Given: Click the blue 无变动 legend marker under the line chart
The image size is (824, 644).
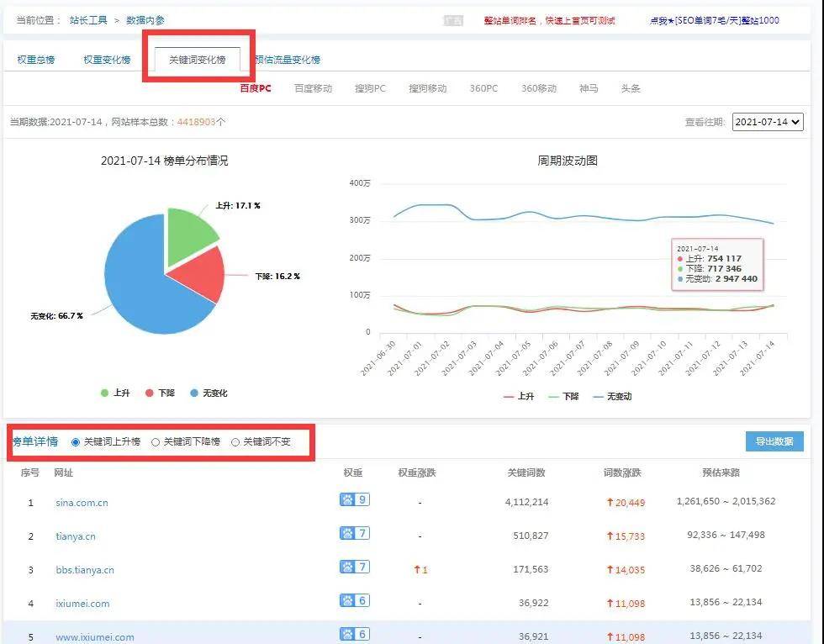Looking at the screenshot, I should [597, 395].
